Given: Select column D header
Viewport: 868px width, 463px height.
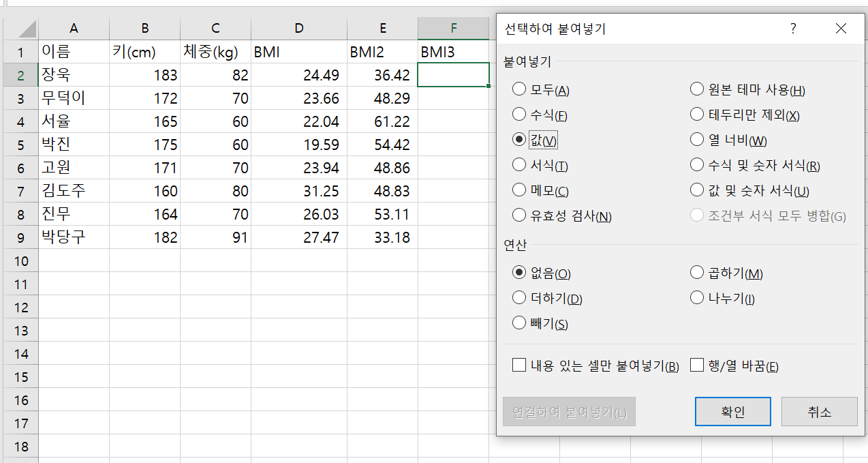Looking at the screenshot, I should 299,29.
